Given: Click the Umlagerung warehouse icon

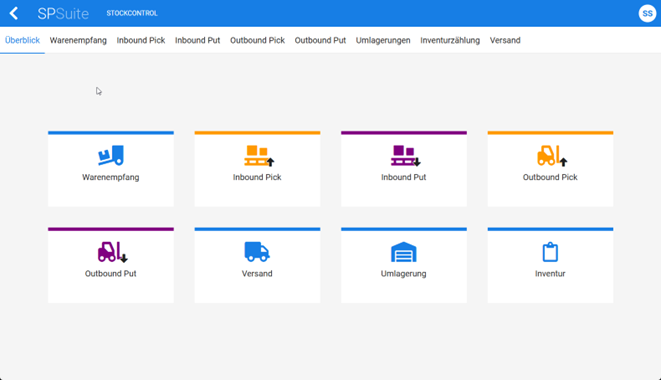Looking at the screenshot, I should click(403, 252).
